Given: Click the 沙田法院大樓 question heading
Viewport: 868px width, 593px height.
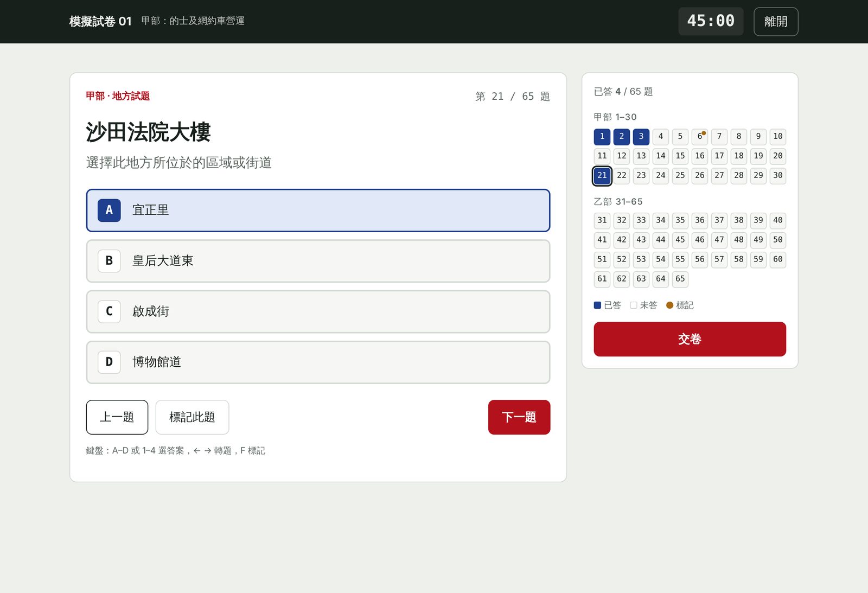Looking at the screenshot, I should click(x=148, y=132).
